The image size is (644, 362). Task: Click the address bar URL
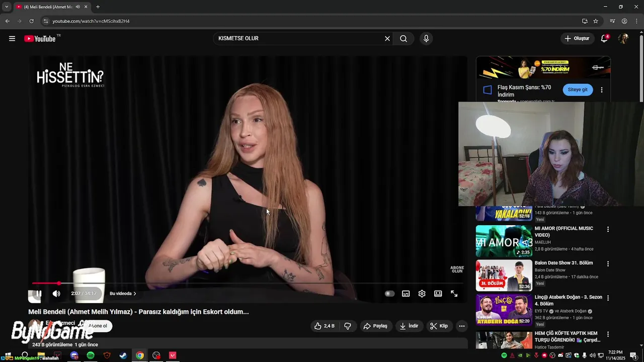coord(91,21)
